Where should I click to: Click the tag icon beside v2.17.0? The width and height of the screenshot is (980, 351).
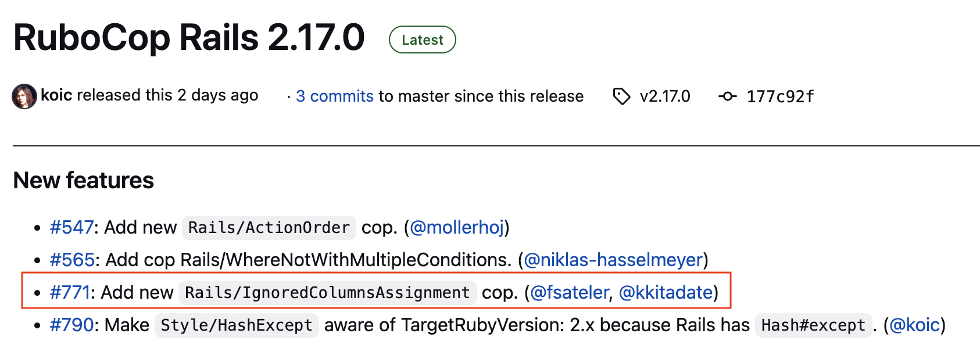621,96
